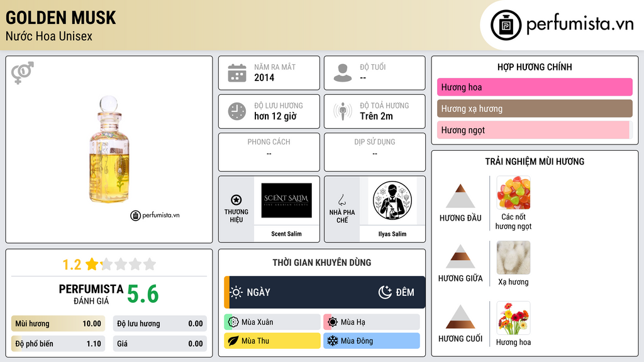Click the leaf icon for Mùa Thu

tap(233, 341)
